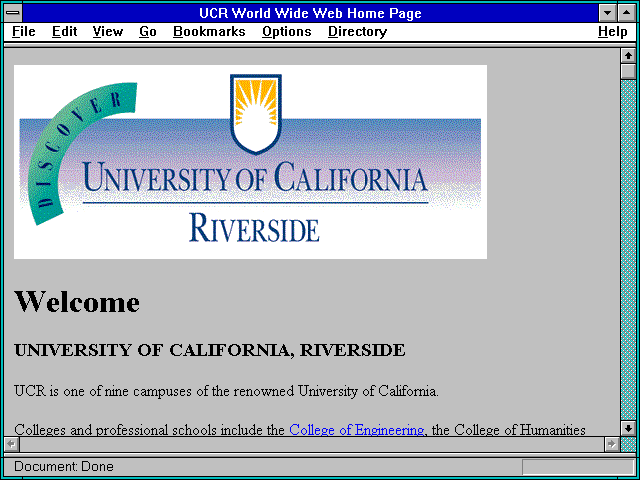This screenshot has width=640, height=480.
Task: Minimize the window with the down-arrow button
Action: (x=607, y=13)
